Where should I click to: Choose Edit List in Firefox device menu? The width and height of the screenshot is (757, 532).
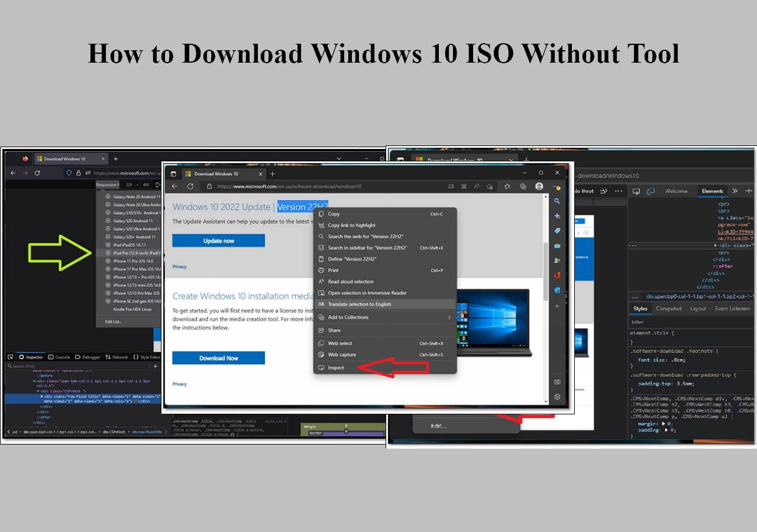click(x=114, y=322)
